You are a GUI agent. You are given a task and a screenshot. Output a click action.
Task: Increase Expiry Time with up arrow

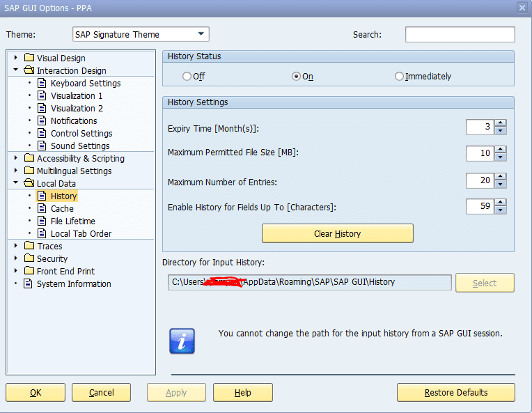point(501,123)
